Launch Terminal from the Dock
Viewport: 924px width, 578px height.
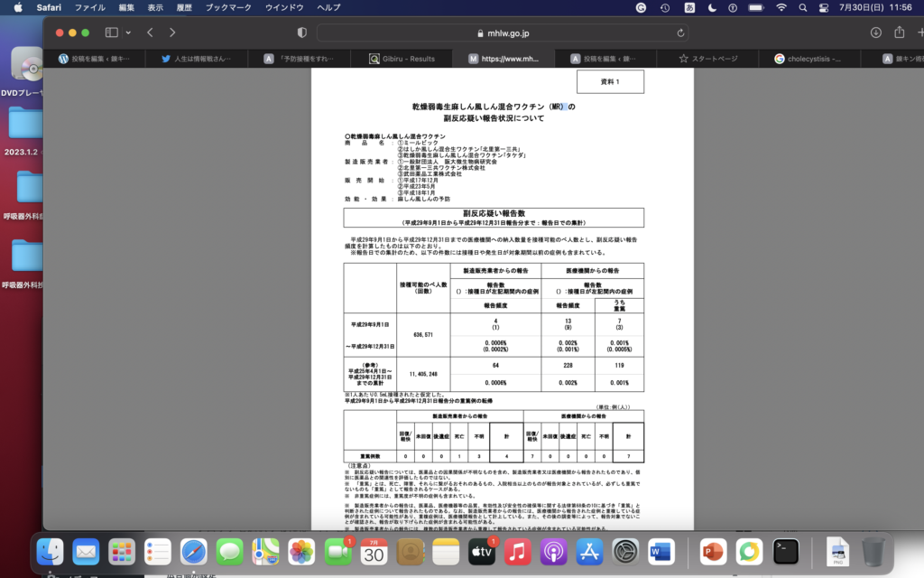[x=786, y=550]
